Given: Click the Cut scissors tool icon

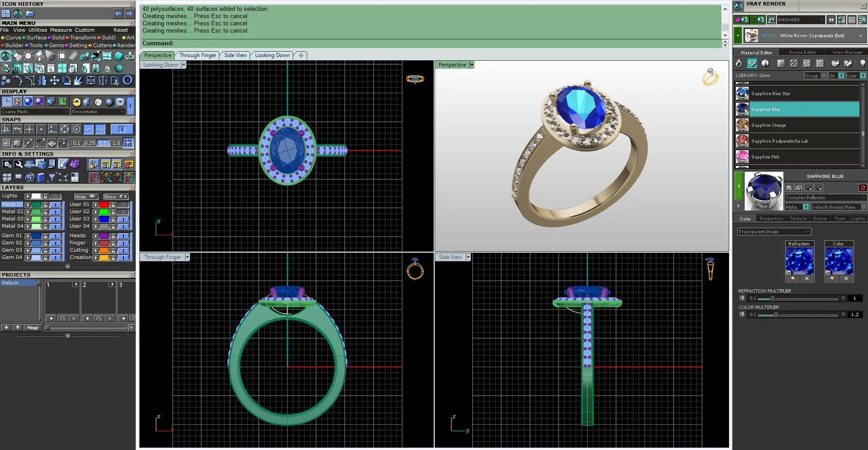Looking at the screenshot, I should (x=115, y=81).
